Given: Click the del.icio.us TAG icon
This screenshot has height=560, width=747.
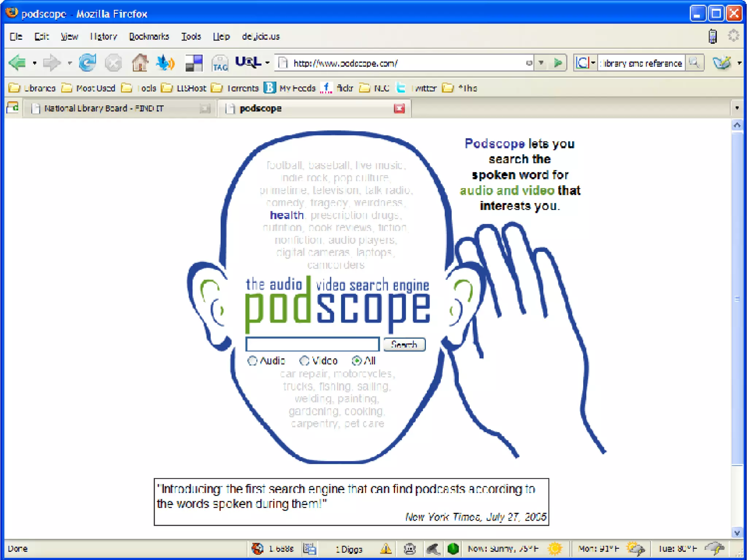Looking at the screenshot, I should 220,63.
